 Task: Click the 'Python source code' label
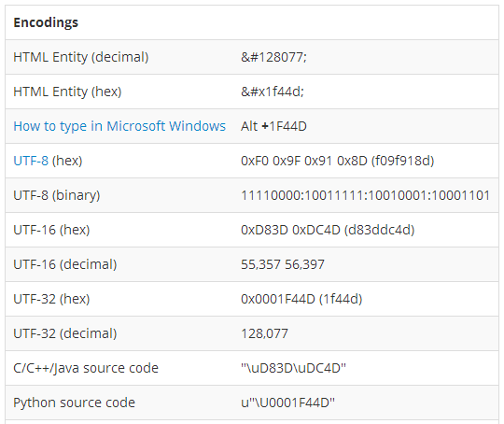[75, 403]
